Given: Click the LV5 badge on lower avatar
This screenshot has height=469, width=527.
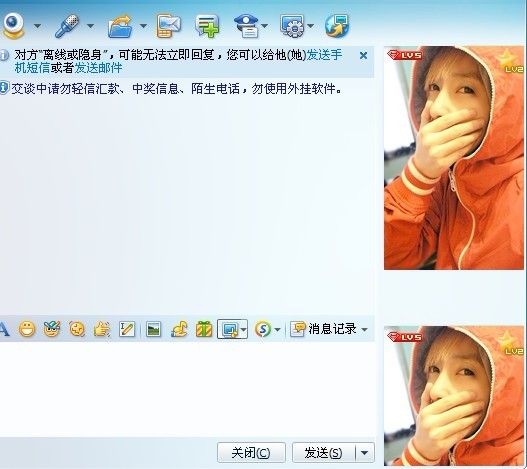Looking at the screenshot, I should [x=405, y=337].
